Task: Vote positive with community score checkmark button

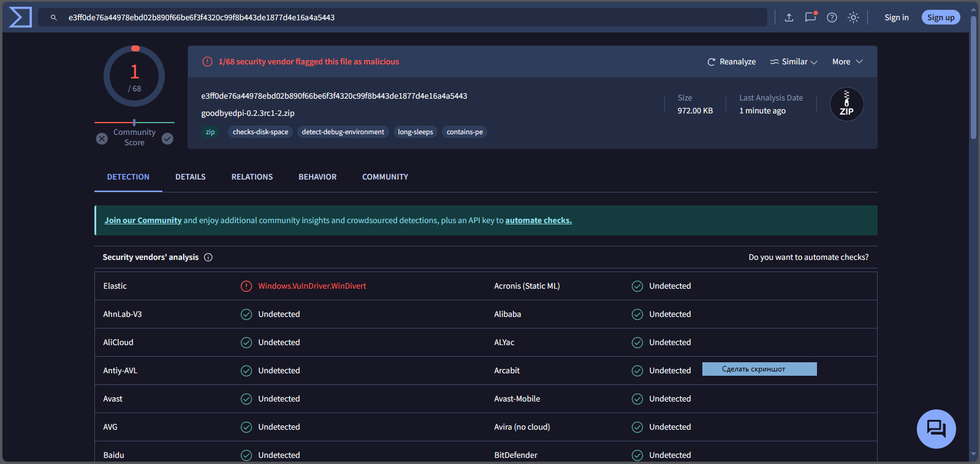Action: [167, 139]
